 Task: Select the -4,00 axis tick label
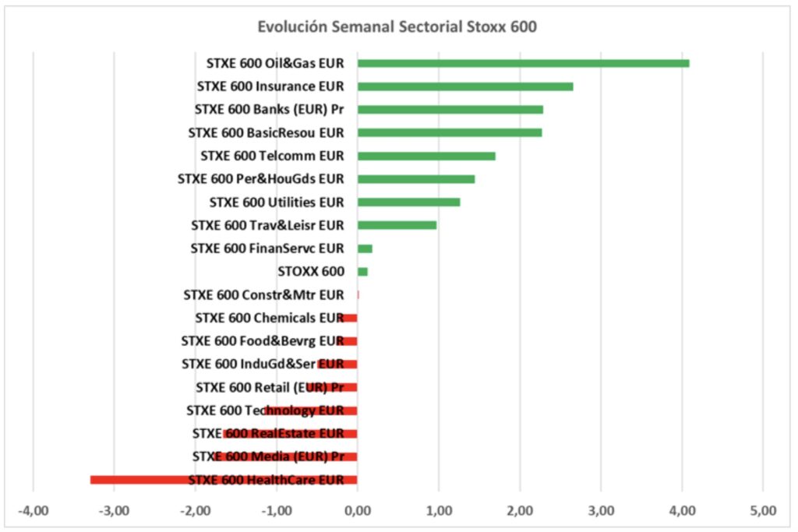(33, 511)
